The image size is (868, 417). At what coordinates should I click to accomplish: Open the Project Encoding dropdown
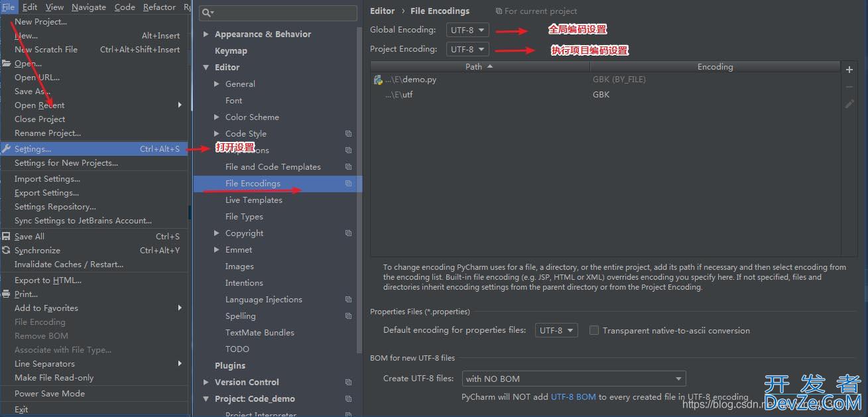(467, 49)
